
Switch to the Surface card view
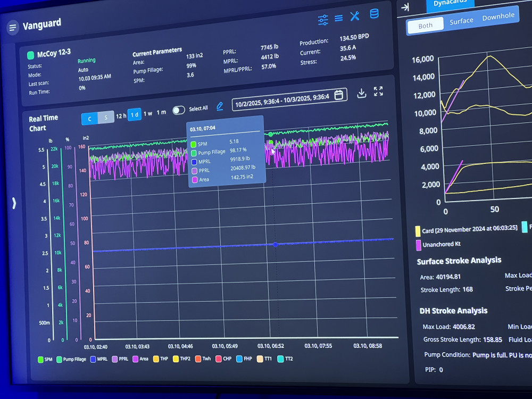pyautogui.click(x=461, y=21)
